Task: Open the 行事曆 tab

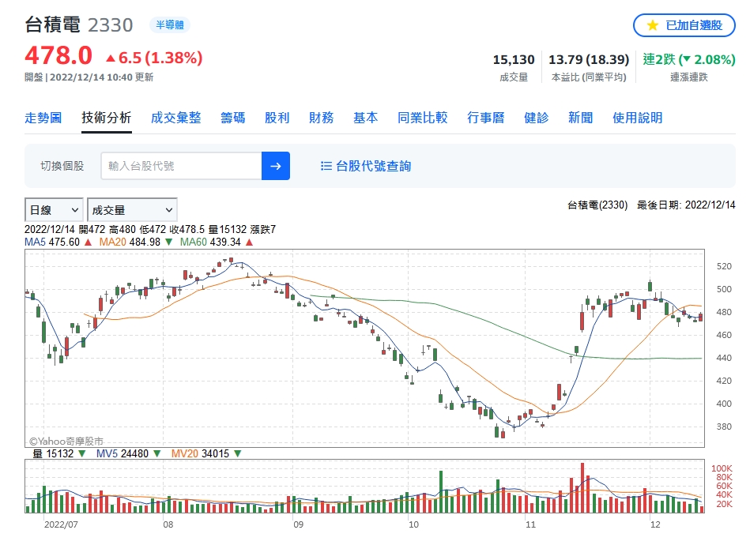Action: (486, 118)
